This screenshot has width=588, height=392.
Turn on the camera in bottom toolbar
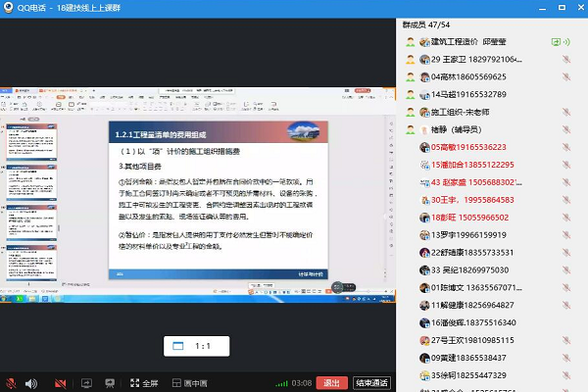point(60,383)
